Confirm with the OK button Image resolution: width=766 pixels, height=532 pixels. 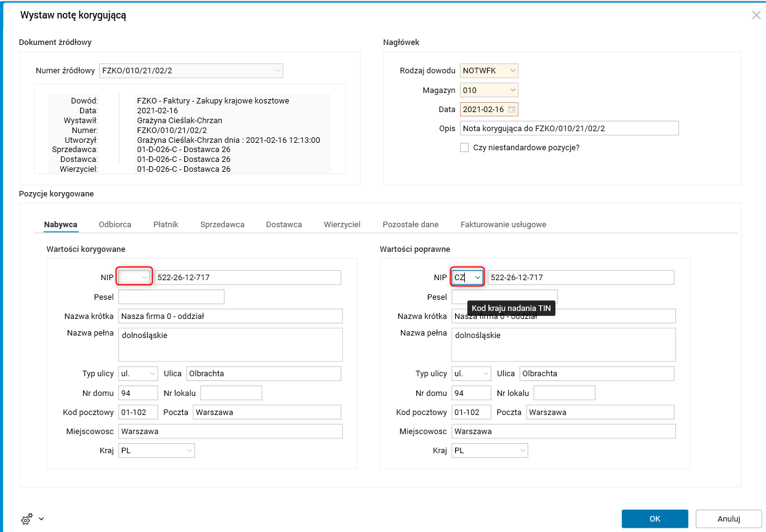[x=655, y=519]
